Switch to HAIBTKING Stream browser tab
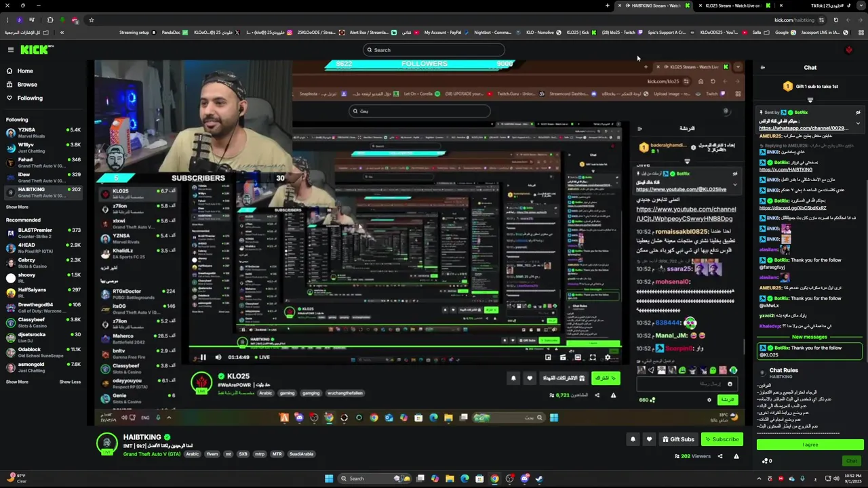The width and height of the screenshot is (868, 488). pos(654,5)
